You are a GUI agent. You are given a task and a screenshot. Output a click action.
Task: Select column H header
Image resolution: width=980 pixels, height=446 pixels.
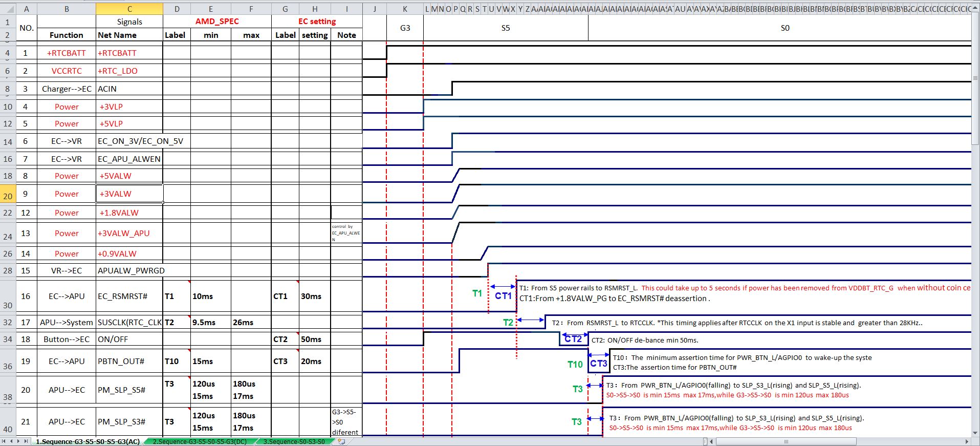coord(315,9)
